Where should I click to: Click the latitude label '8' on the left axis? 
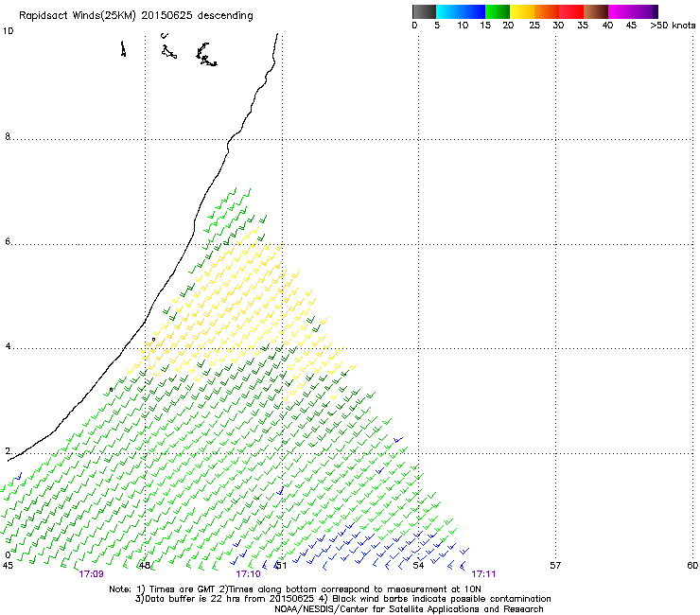click(8, 136)
